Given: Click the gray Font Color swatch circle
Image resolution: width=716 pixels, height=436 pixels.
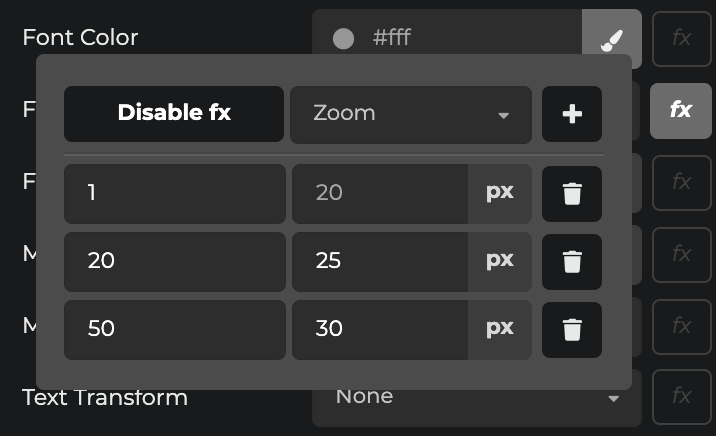Looking at the screenshot, I should pyautogui.click(x=343, y=39).
